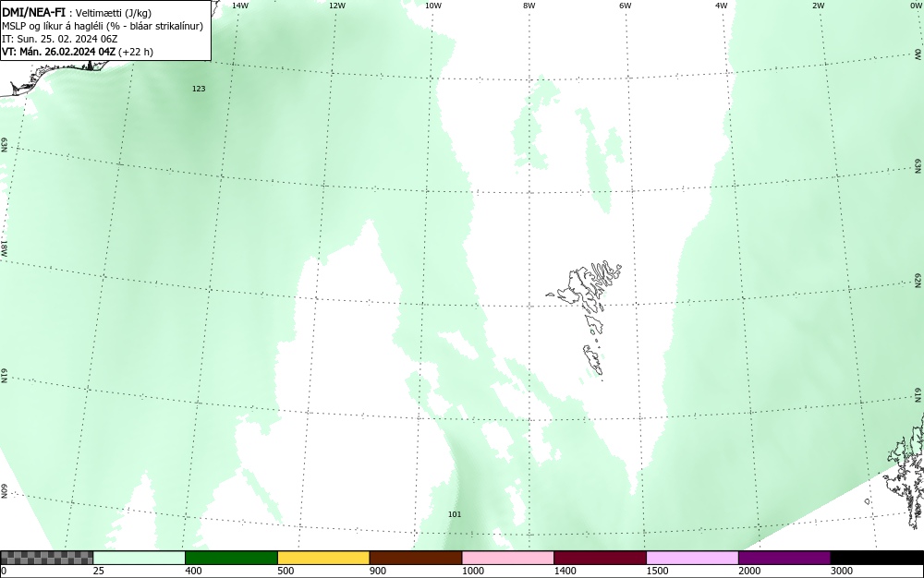Click the map value 101

click(455, 514)
